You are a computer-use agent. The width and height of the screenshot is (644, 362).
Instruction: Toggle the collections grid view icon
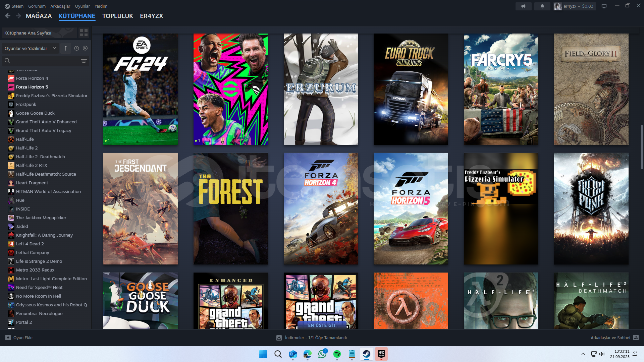coord(84,33)
